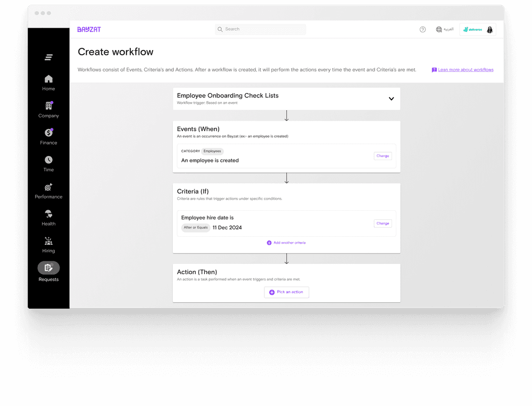Click the plus icon beside Add another criteria

(x=269, y=243)
